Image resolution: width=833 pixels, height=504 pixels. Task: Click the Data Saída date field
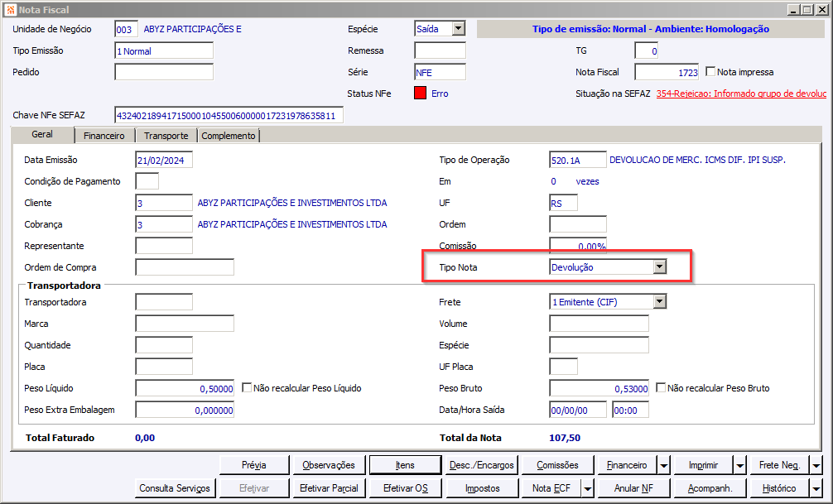(x=578, y=410)
